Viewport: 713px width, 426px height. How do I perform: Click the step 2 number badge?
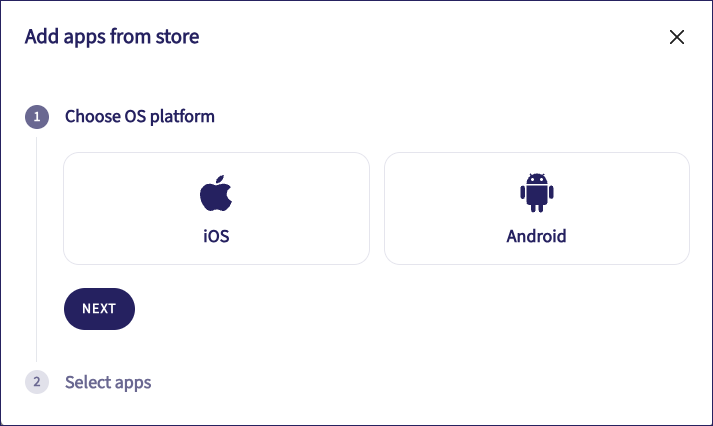(x=36, y=382)
